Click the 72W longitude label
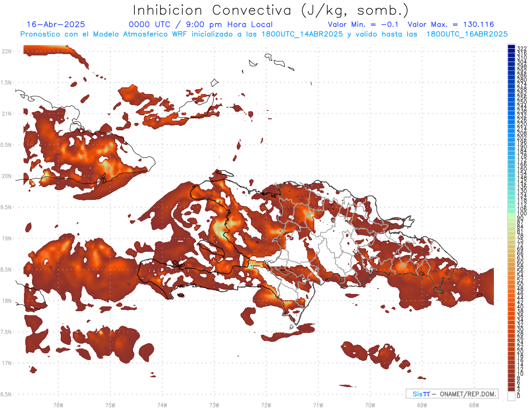 tap(266, 405)
